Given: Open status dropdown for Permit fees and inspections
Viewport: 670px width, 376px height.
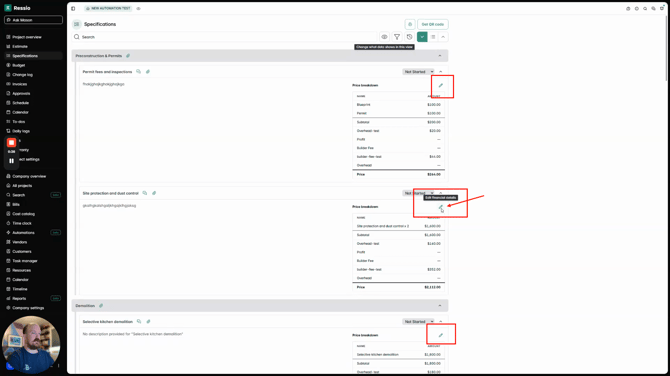Looking at the screenshot, I should click(x=418, y=72).
